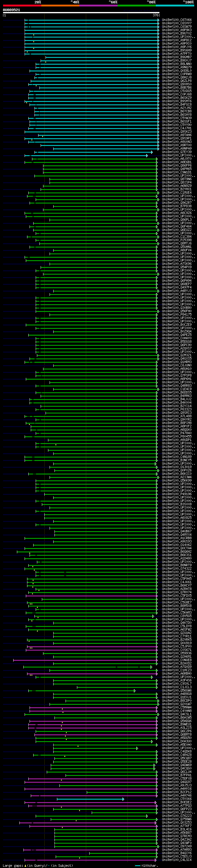Open hit UniRef100_A9P9K3

(176, 30)
